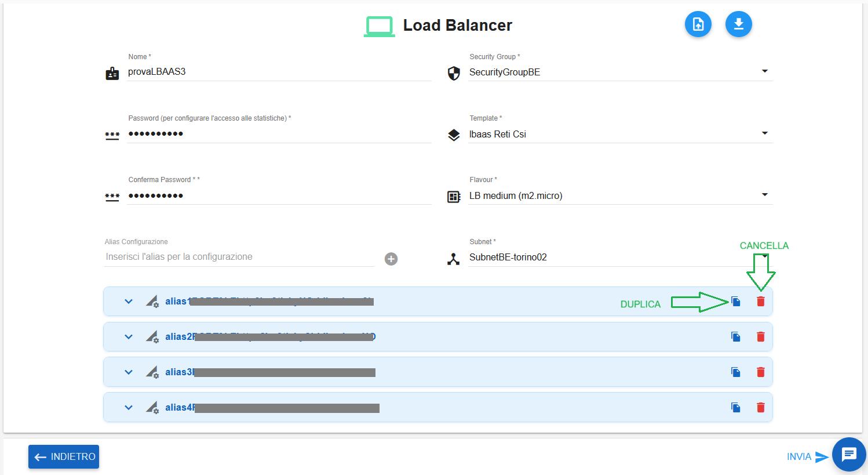The height and width of the screenshot is (475, 868).
Task: Click the upload file icon button
Action: click(698, 24)
